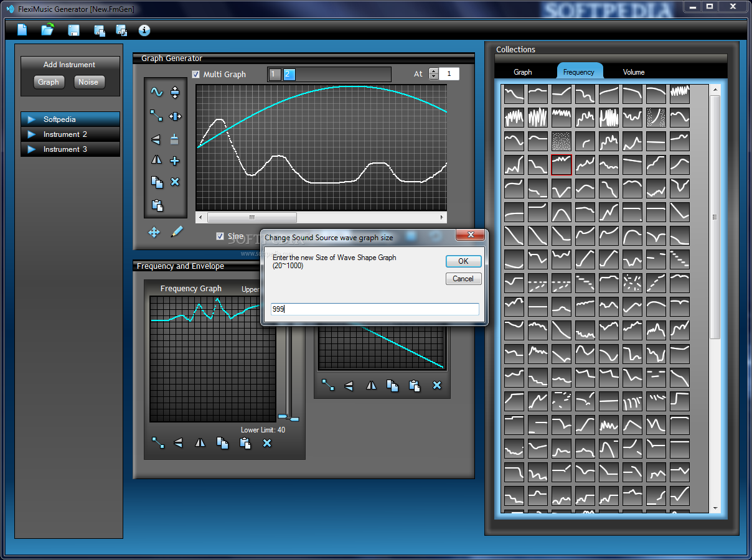This screenshot has height=560, width=752.
Task: Expand the Instrument 2 arrow
Action: [x=32, y=134]
